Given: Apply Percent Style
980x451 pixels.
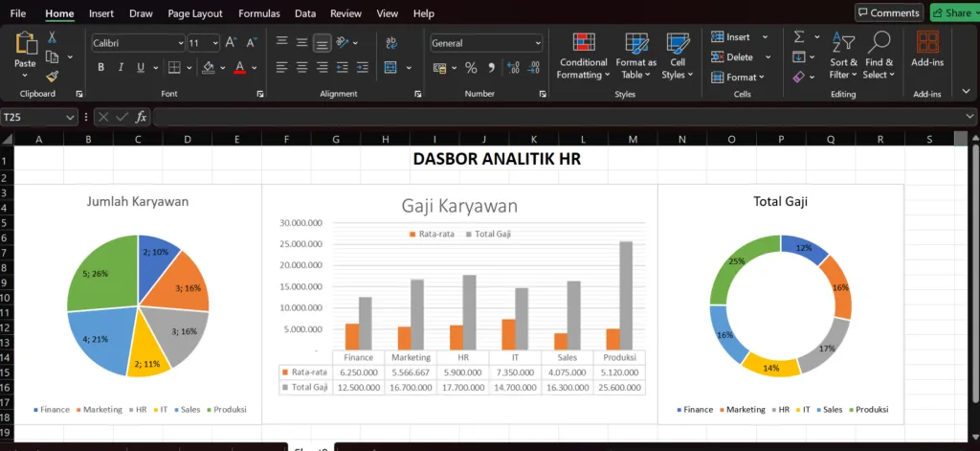Looking at the screenshot, I should 471,68.
